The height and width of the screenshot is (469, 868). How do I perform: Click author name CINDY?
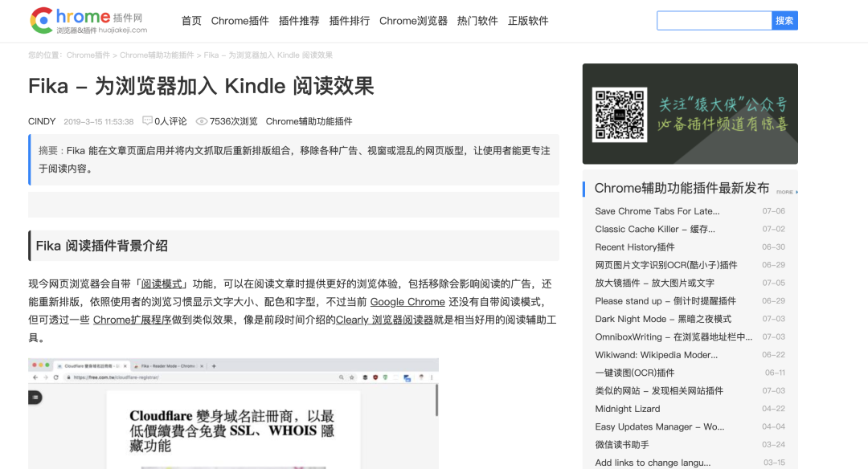(x=42, y=121)
